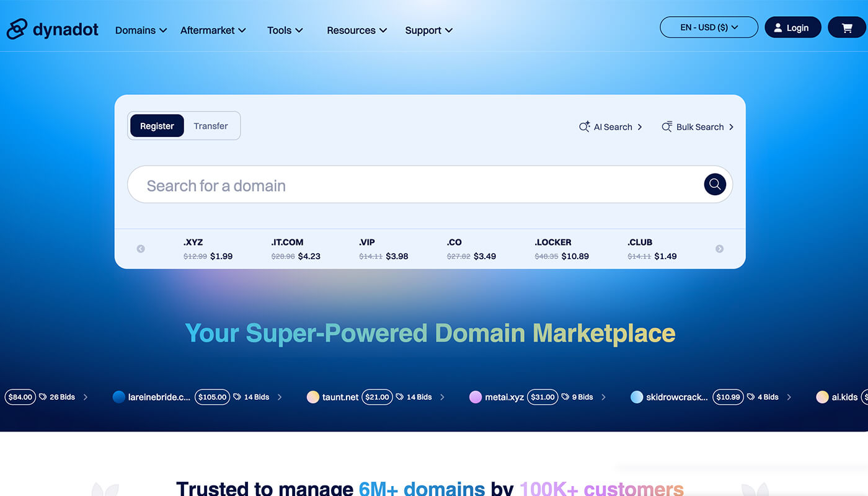
Task: Click the AI Search sparkle icon
Action: 584,126
